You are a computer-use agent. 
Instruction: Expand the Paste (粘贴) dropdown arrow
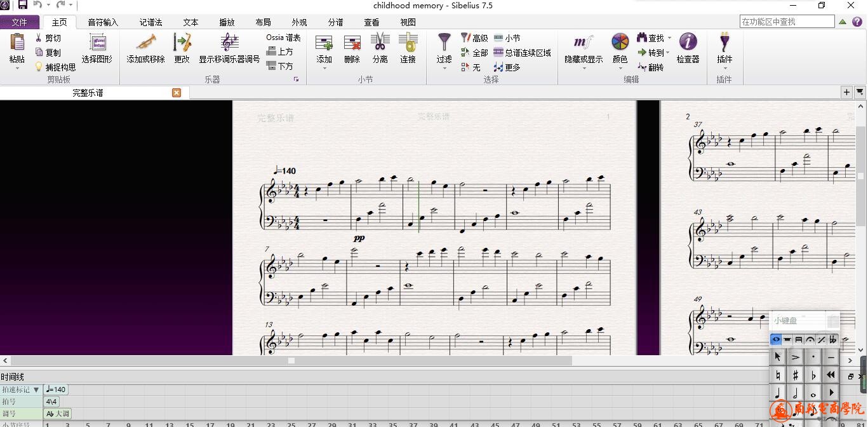pyautogui.click(x=17, y=68)
